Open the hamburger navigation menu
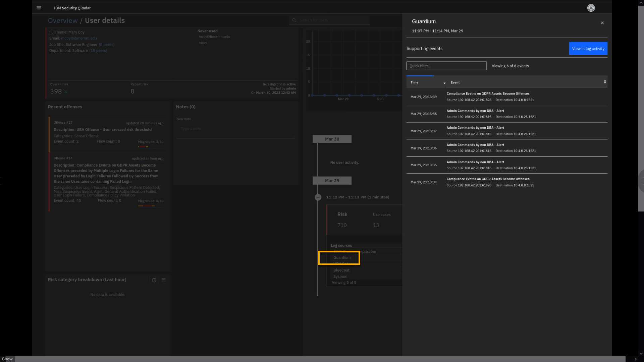Image resolution: width=644 pixels, height=362 pixels. (x=39, y=8)
